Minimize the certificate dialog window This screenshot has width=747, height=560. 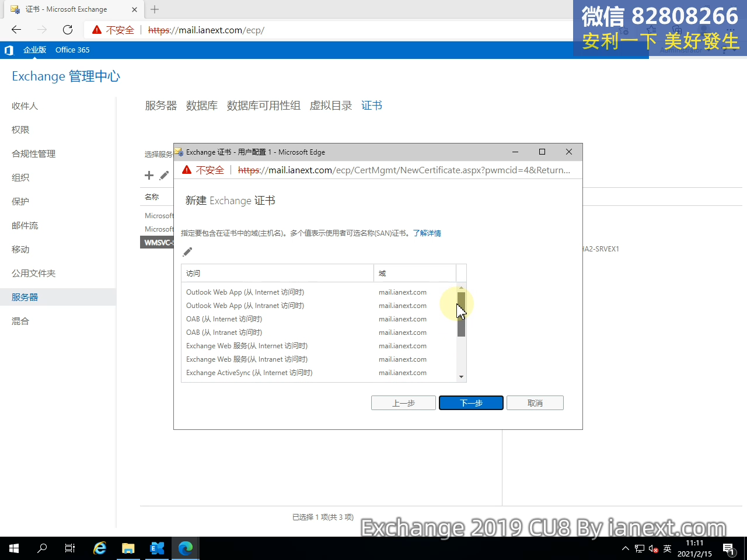[x=515, y=152]
